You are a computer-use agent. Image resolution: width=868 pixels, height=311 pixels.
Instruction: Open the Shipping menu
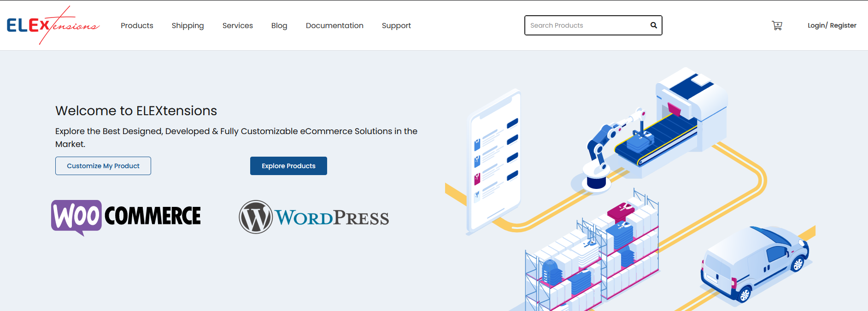pos(188,26)
